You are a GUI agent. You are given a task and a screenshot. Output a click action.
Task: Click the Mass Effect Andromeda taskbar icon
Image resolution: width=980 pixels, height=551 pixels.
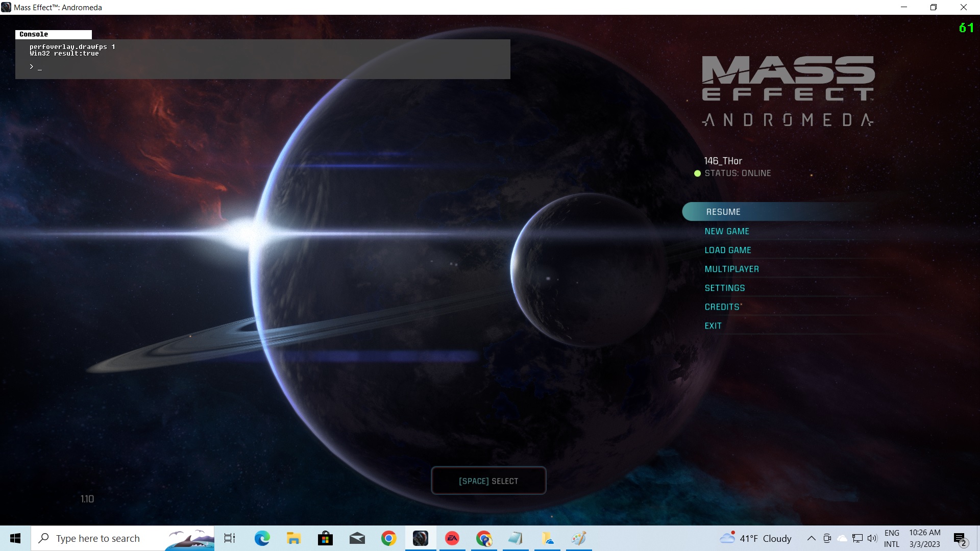pyautogui.click(x=421, y=538)
